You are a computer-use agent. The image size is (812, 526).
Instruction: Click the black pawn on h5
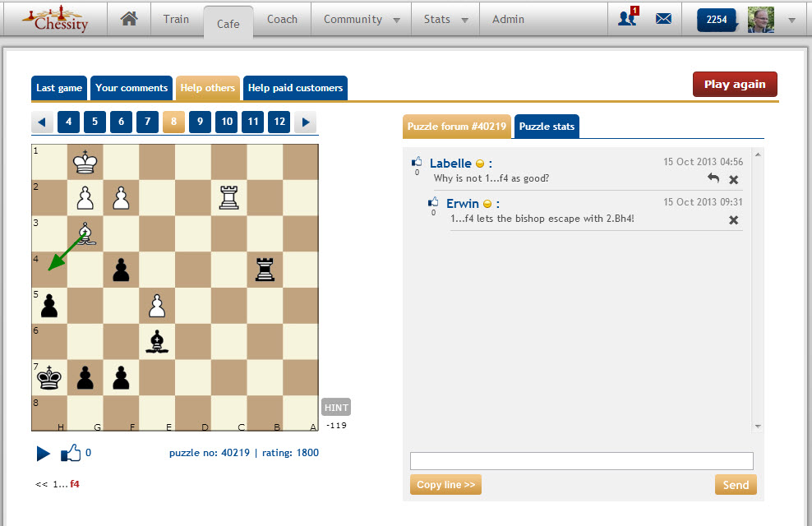49,306
